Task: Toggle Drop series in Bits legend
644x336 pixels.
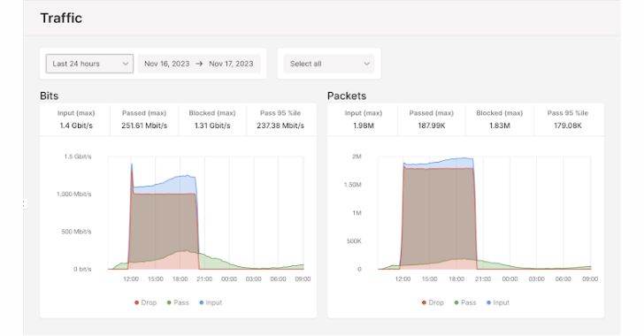Action: click(145, 302)
